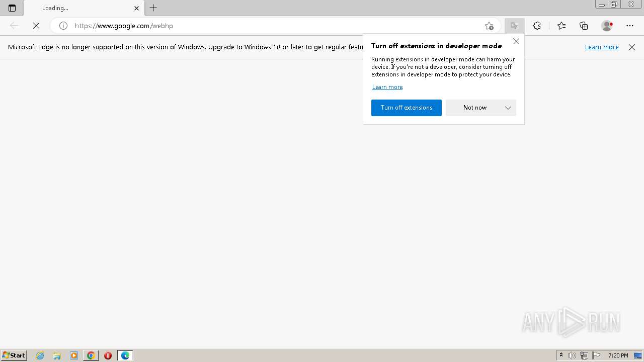Screen dimensions: 644x362
Task: Click the 7:20 PM clock
Action: tap(618, 355)
